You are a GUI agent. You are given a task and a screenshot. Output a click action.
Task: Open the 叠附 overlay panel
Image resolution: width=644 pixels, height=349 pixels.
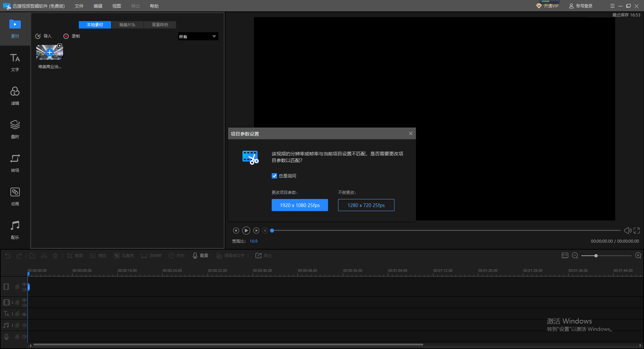[15, 130]
